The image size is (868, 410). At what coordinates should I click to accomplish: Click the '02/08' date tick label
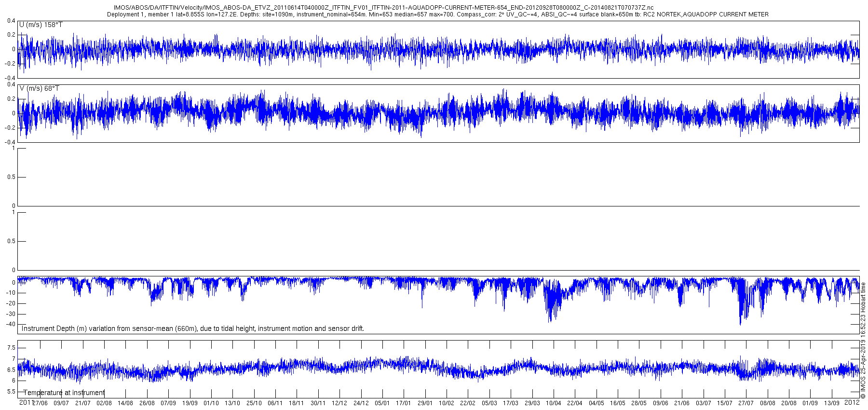point(104,403)
